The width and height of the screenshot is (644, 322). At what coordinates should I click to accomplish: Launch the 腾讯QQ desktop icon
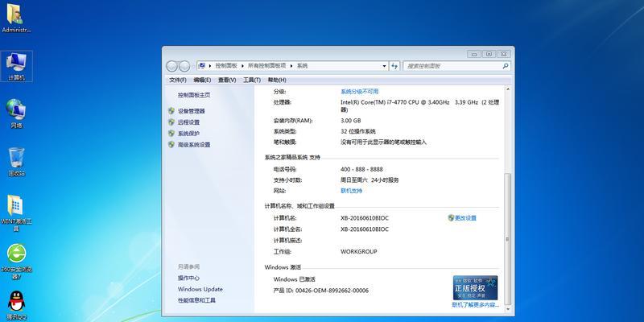pyautogui.click(x=16, y=306)
